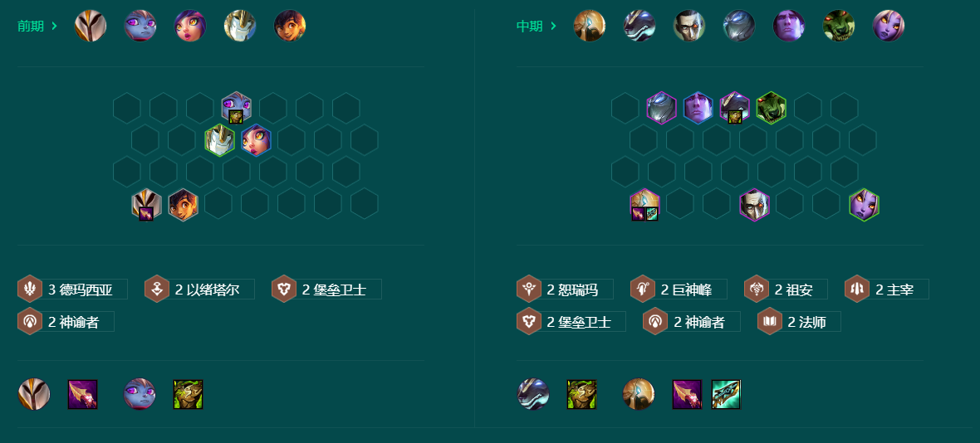Viewport: 980px width, 443px height.
Task: Click the green golem item icon in early-game item row
Action: point(189,394)
